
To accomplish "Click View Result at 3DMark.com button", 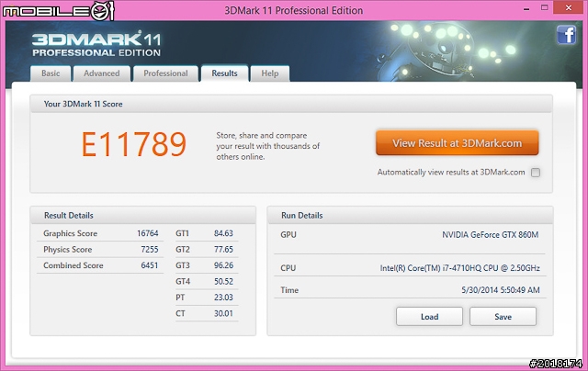I will point(458,142).
